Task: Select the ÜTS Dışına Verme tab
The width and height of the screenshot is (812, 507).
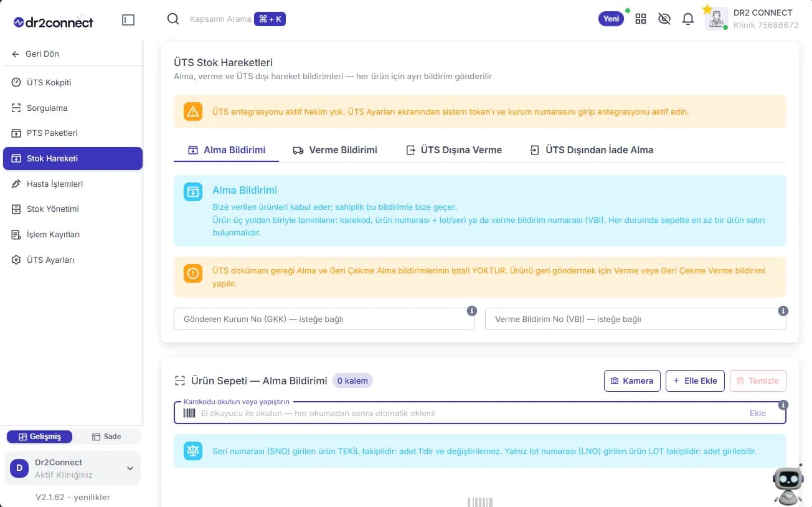Action: click(454, 150)
